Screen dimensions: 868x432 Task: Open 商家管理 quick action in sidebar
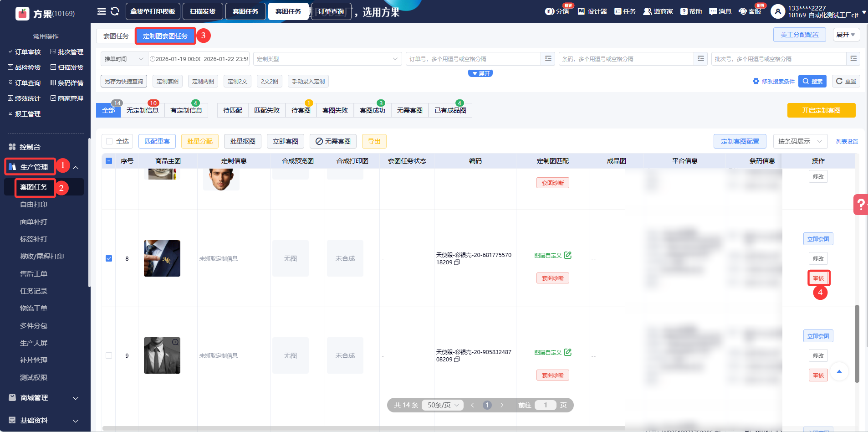(67, 98)
